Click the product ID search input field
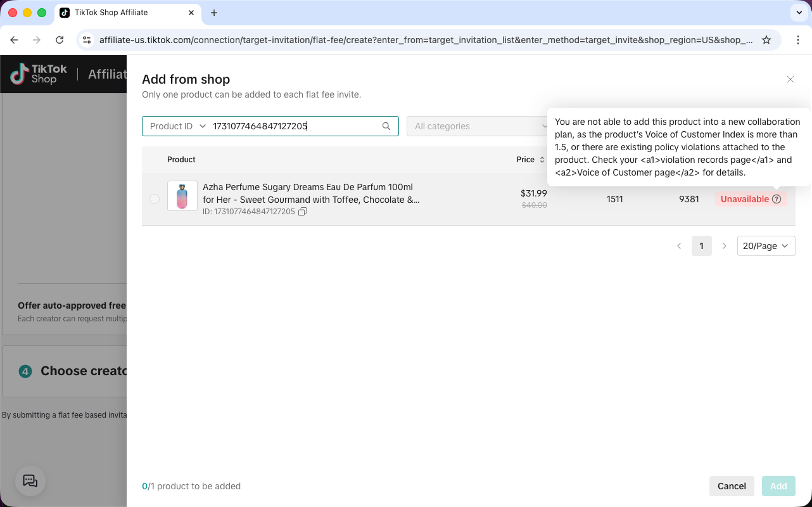The height and width of the screenshot is (507, 812). coord(295,126)
